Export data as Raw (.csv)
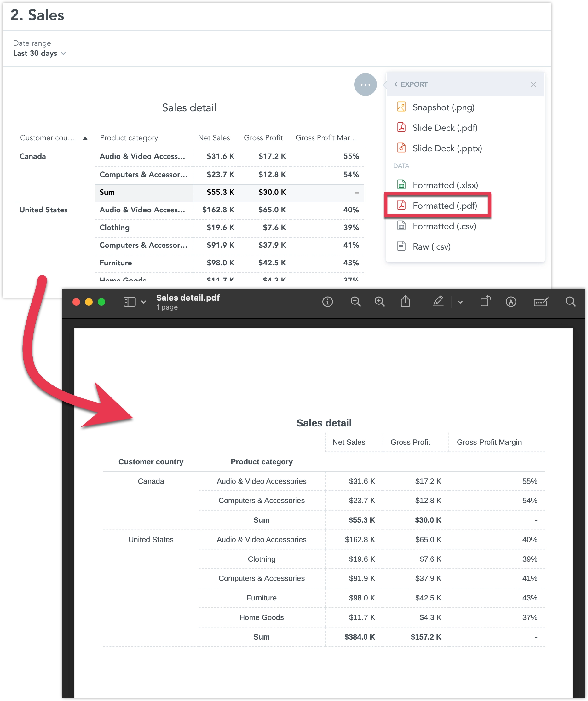The height and width of the screenshot is (701, 588). click(431, 246)
